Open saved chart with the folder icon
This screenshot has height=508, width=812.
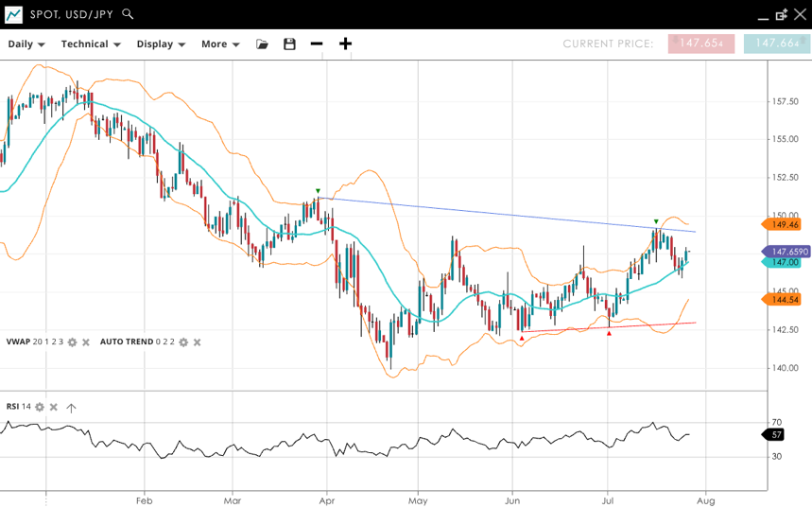coord(262,44)
